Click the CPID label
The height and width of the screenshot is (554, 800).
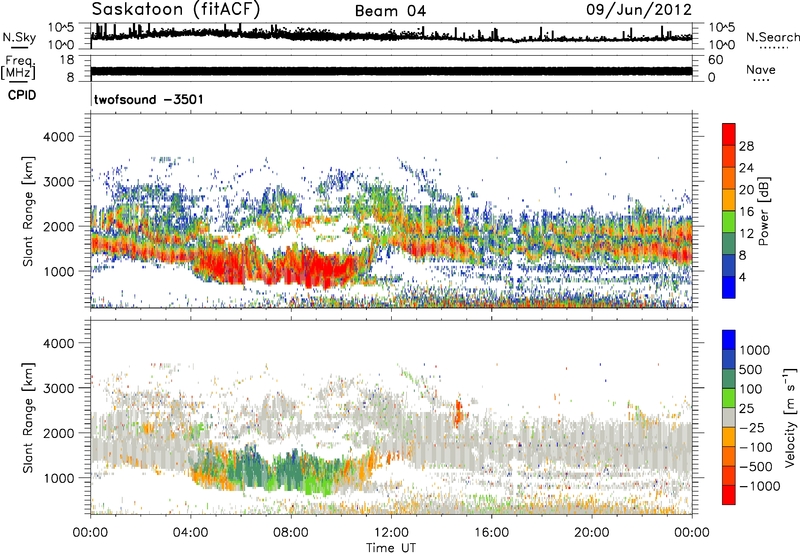21,95
